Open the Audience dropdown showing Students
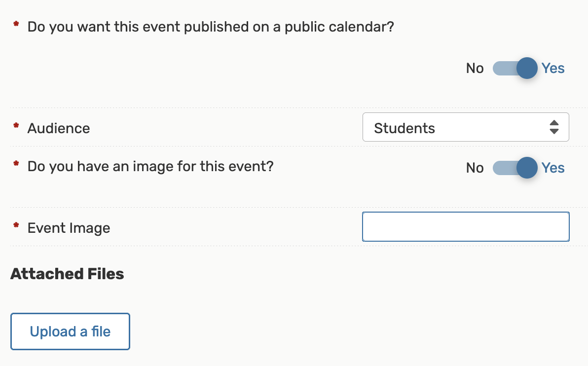Image resolution: width=588 pixels, height=366 pixels. (459, 128)
